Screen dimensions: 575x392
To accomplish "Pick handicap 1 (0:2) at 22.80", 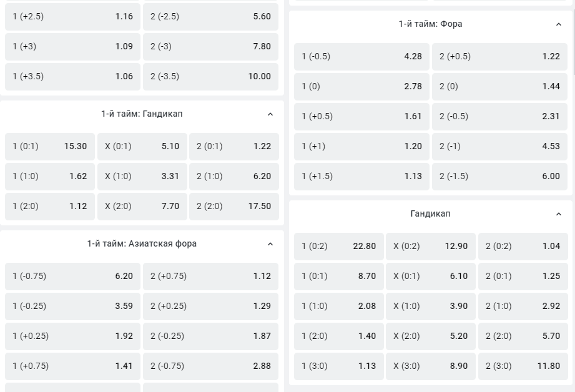I will 339,246.
